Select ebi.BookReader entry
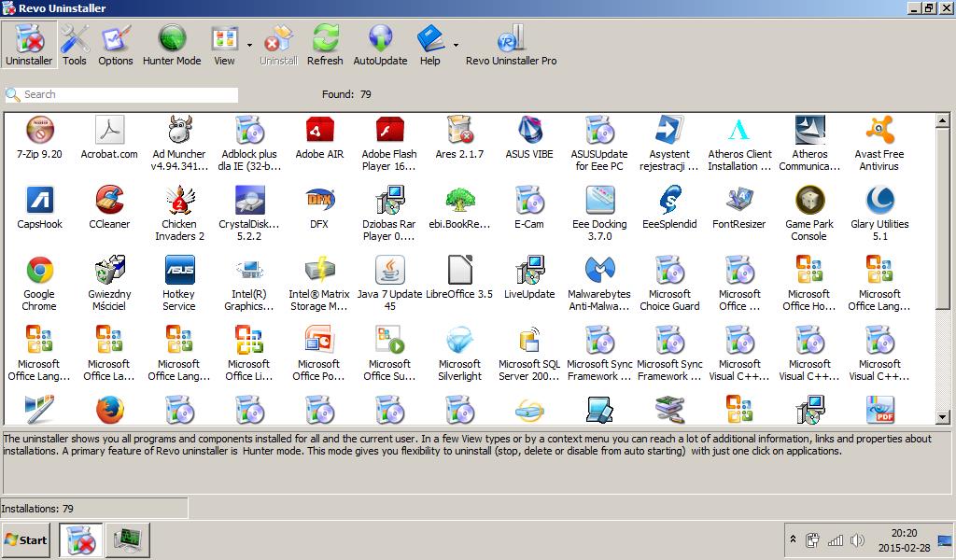The image size is (956, 560). [459, 208]
